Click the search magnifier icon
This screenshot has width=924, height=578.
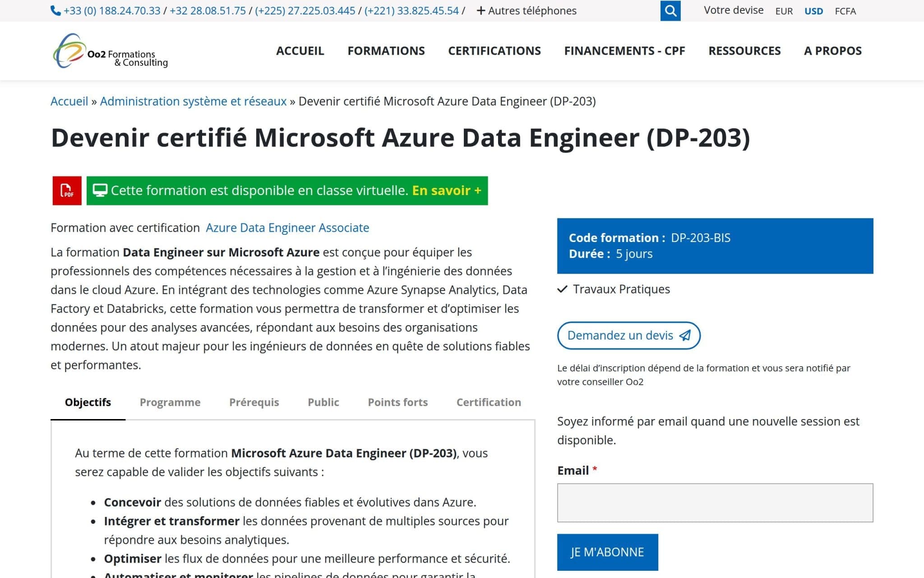click(x=670, y=11)
